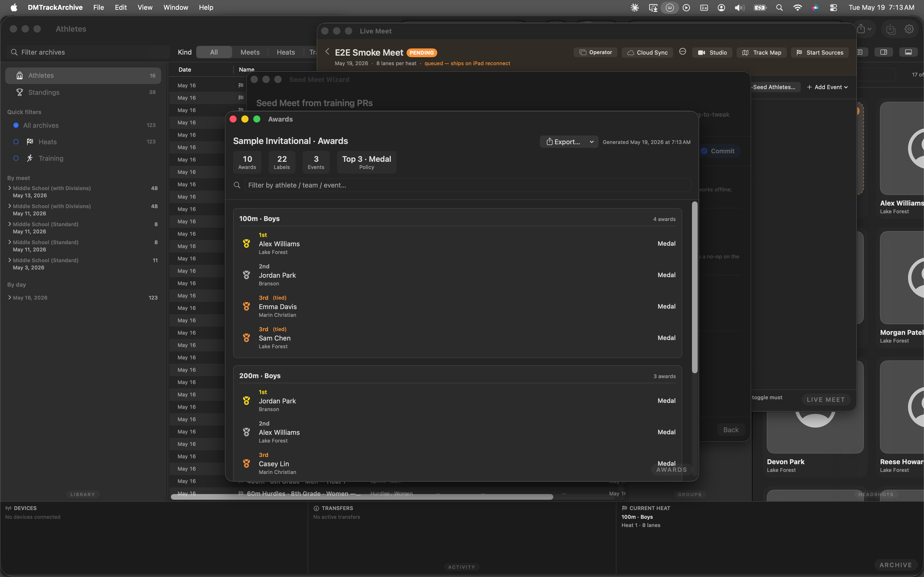Open the Window menu

click(175, 7)
